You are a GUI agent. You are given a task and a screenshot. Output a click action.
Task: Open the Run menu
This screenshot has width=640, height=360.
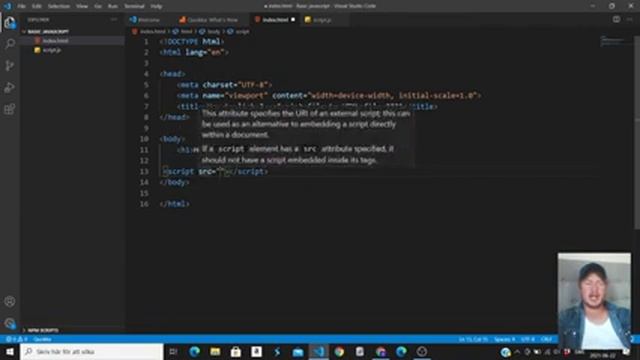tap(113, 6)
